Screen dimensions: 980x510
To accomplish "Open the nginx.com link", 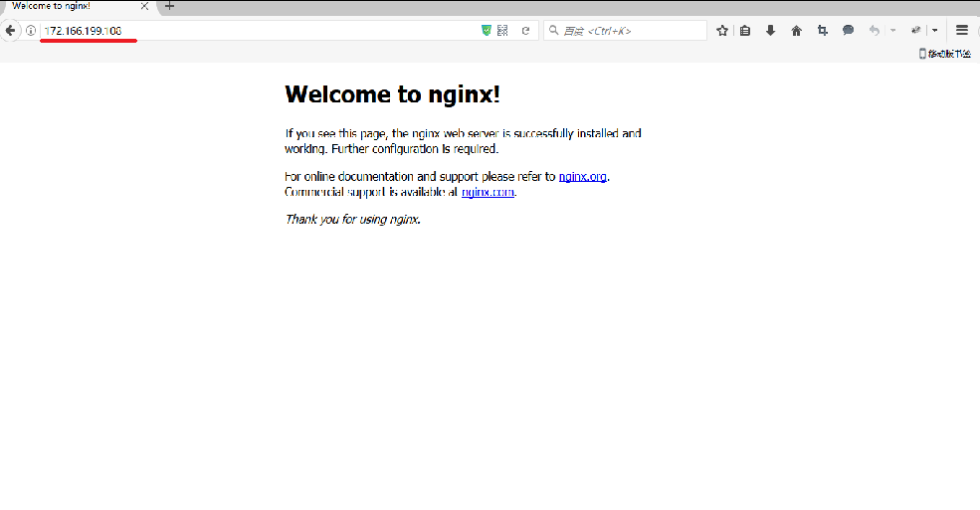I will [489, 192].
